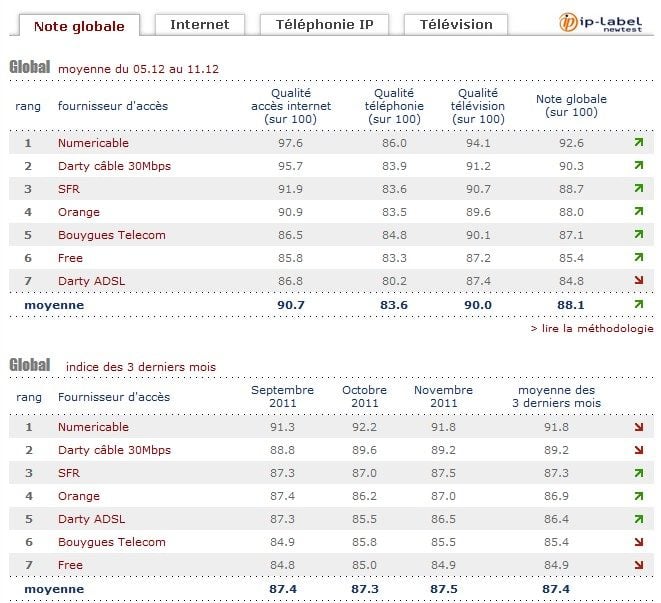The height and width of the screenshot is (603, 661).
Task: Open Darty câble 30Mbps link in weekly table
Action: 114,166
